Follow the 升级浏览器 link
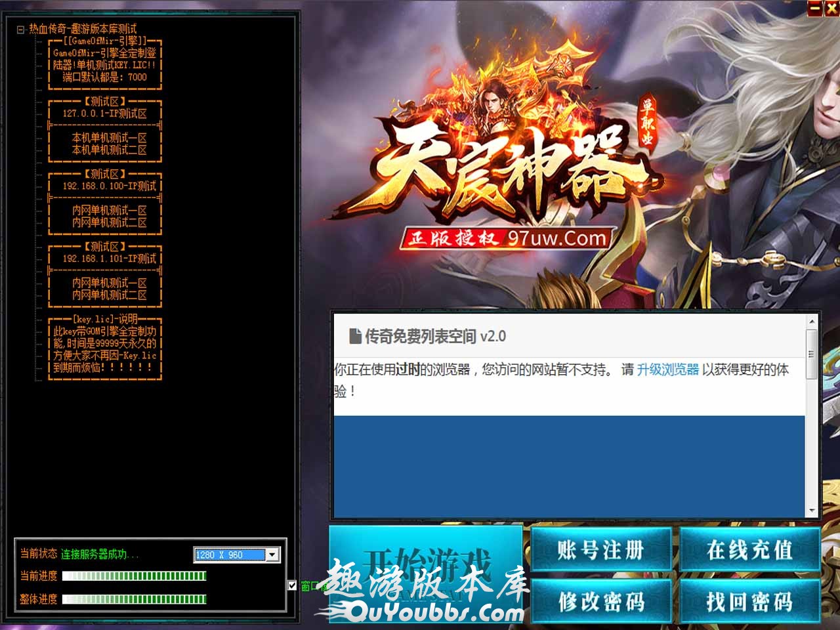The width and height of the screenshot is (840, 630). coord(668,369)
